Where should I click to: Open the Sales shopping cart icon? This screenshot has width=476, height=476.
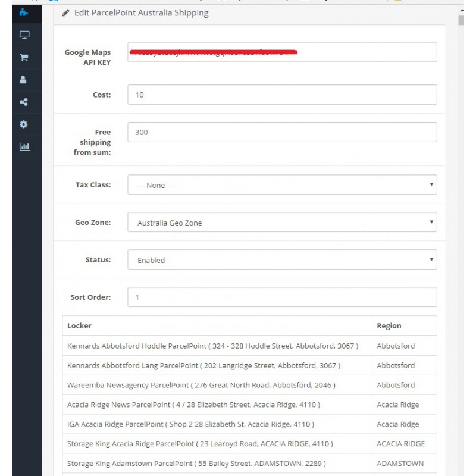24,58
